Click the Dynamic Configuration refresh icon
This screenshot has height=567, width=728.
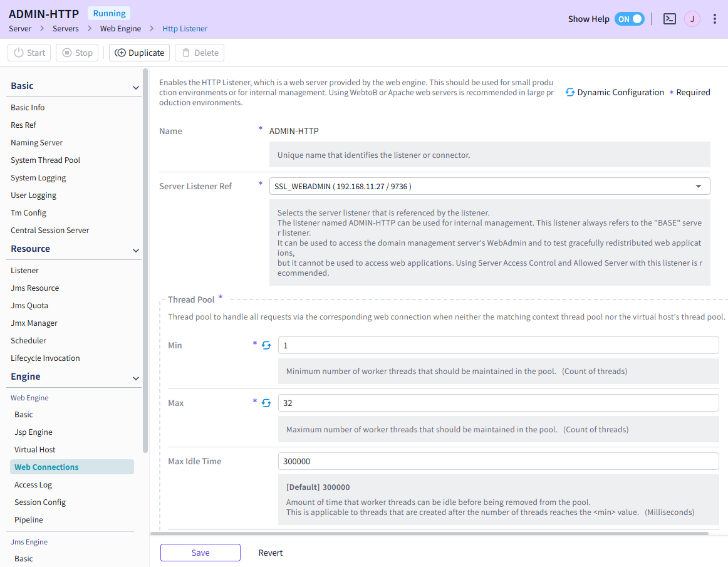click(569, 92)
